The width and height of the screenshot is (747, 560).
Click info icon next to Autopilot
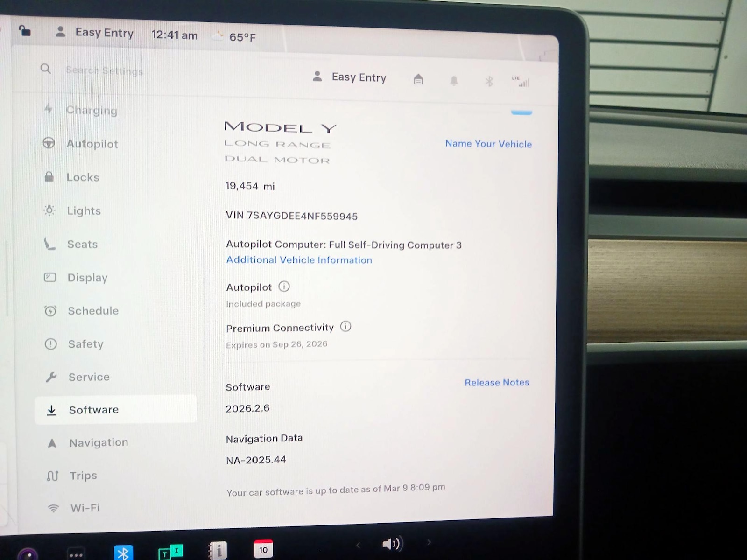(x=284, y=286)
